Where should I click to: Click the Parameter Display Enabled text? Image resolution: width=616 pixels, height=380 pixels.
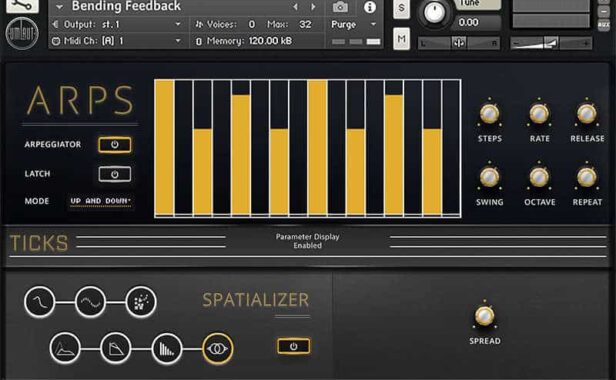[x=307, y=241]
